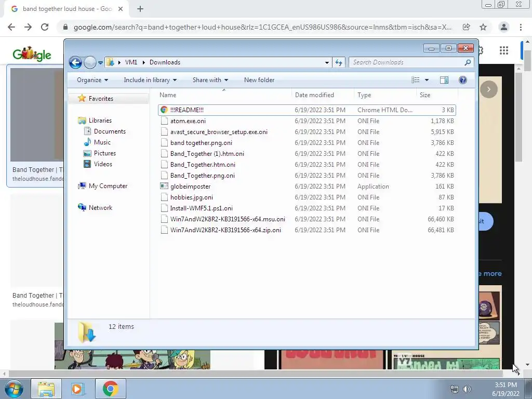Sort files by the Size column header

click(437, 95)
